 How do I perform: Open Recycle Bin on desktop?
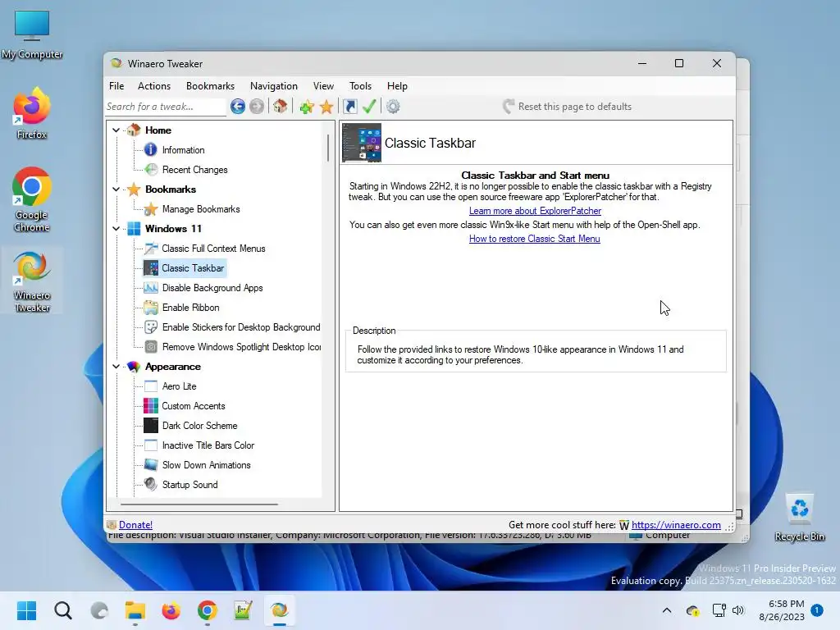799,518
